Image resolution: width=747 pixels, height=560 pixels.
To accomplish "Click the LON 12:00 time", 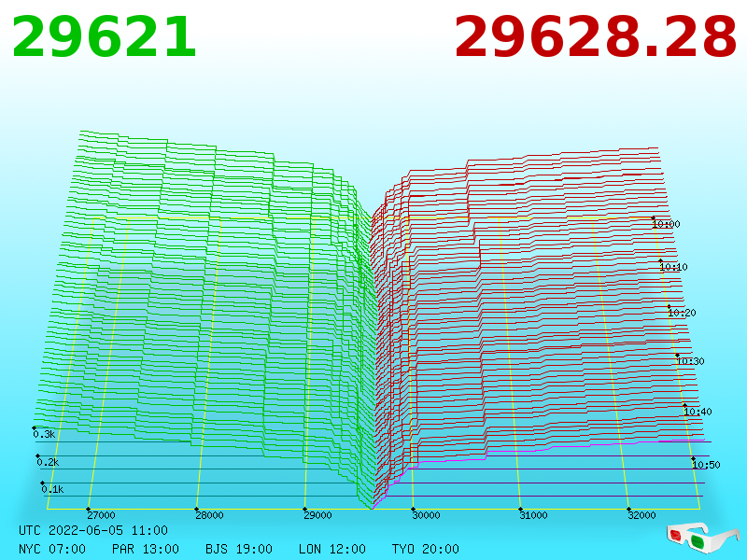I will point(332,549).
